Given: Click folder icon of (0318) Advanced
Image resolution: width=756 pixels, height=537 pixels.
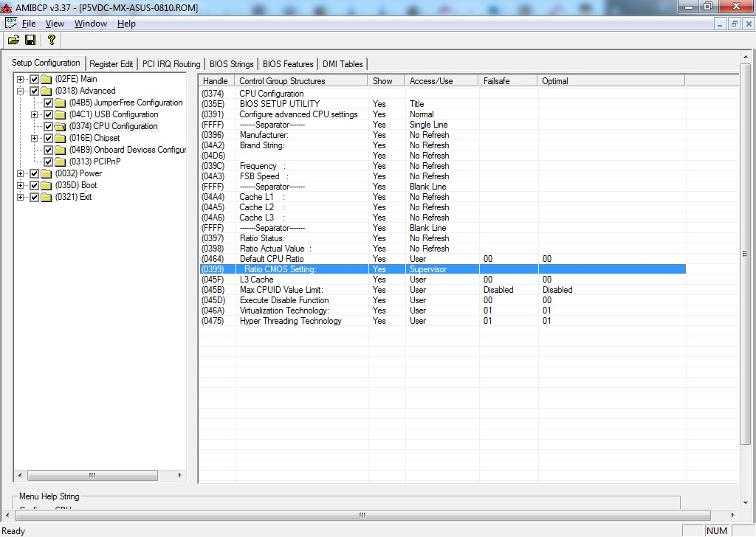Looking at the screenshot, I should coord(47,91).
